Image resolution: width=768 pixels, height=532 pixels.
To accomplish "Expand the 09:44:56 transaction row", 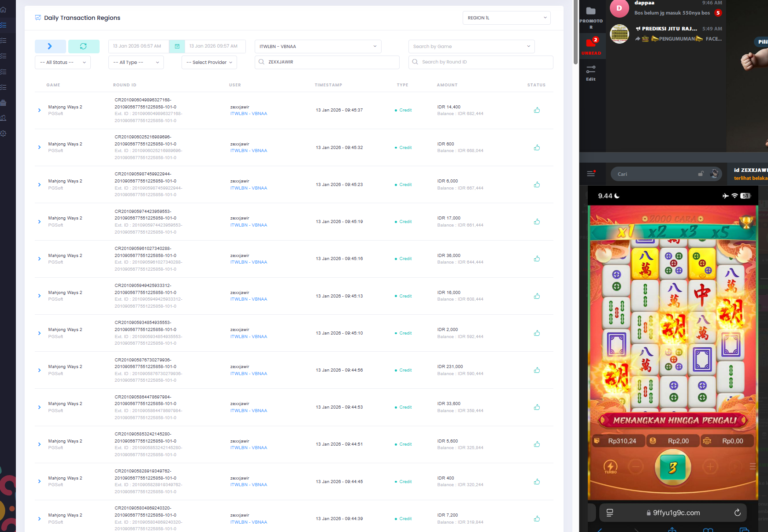I will pos(39,370).
